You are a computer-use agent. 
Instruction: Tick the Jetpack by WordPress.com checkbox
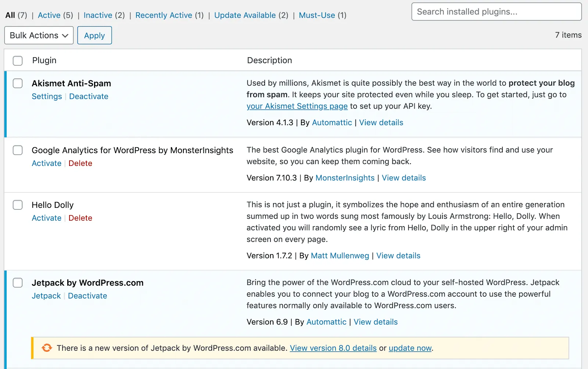18,283
